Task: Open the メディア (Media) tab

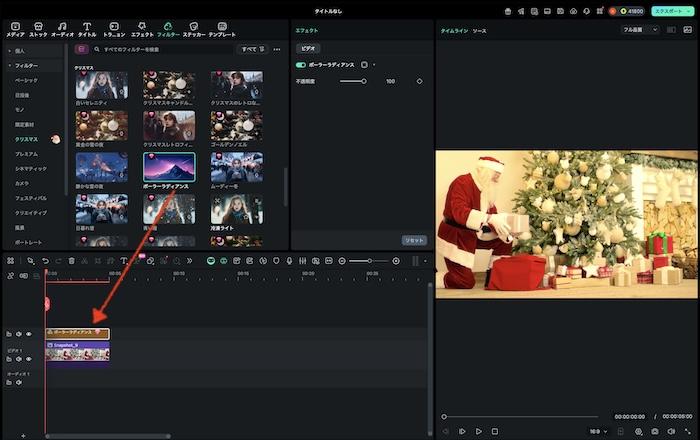Action: coord(15,28)
